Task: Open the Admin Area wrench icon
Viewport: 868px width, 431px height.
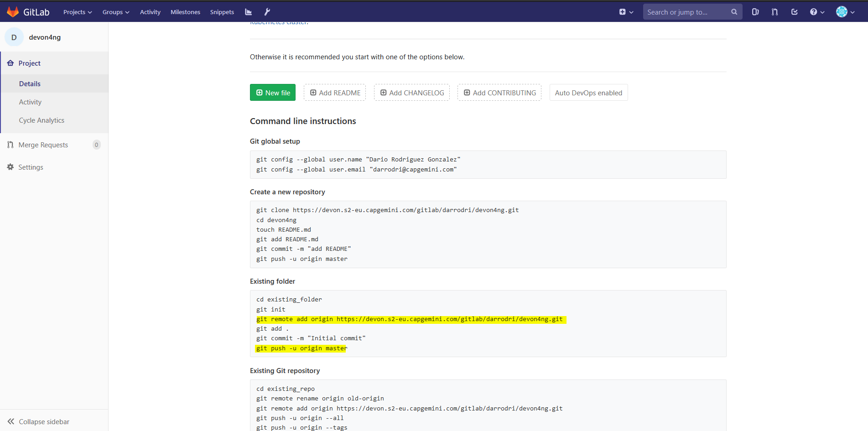Action: [x=267, y=12]
